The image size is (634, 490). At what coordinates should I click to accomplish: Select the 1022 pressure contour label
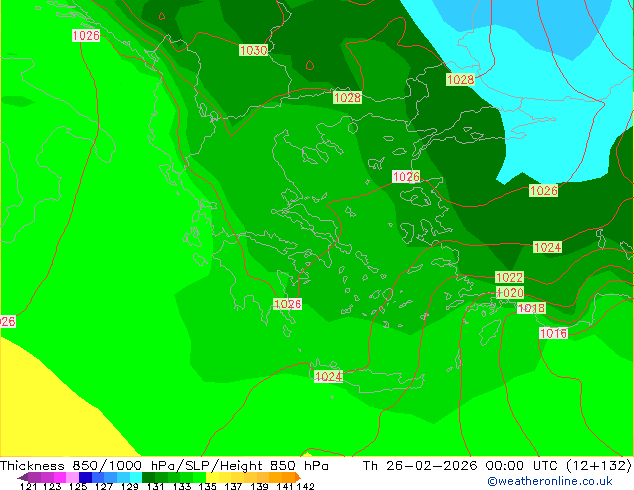(509, 277)
